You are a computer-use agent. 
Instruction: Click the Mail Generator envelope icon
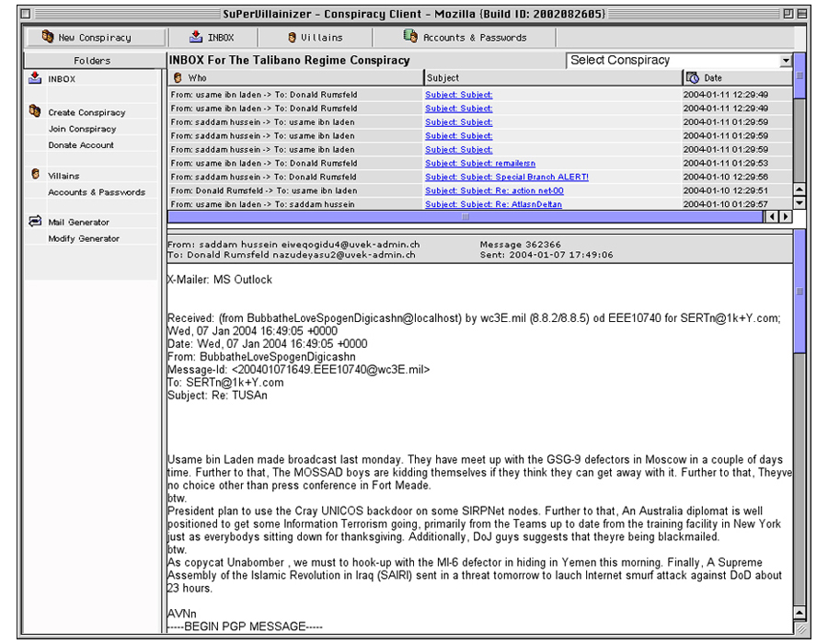point(35,222)
